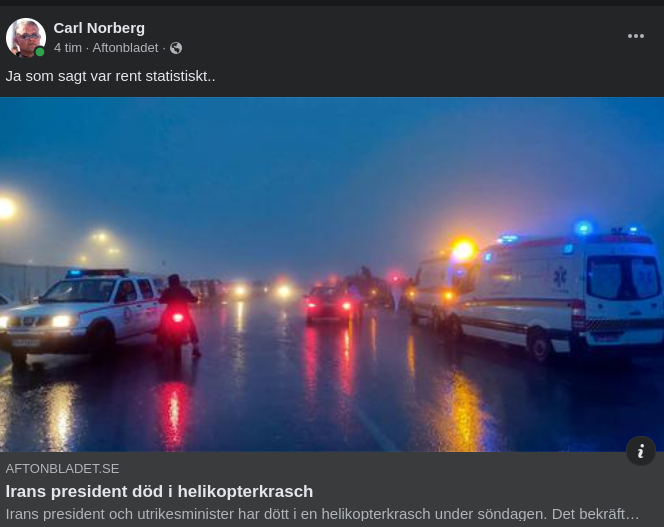Click the post text 'Ja som sagt var rent statistiskt..'
The width and height of the screenshot is (664, 527).
click(111, 76)
